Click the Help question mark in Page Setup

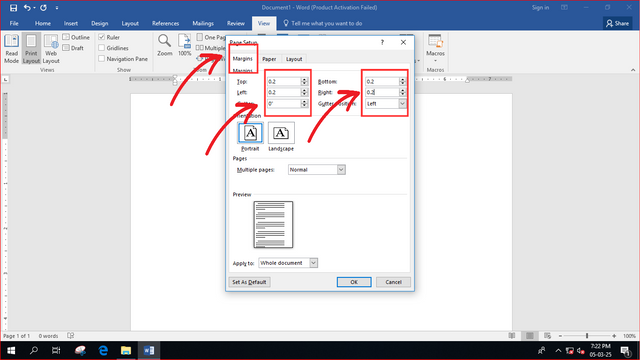[382, 42]
